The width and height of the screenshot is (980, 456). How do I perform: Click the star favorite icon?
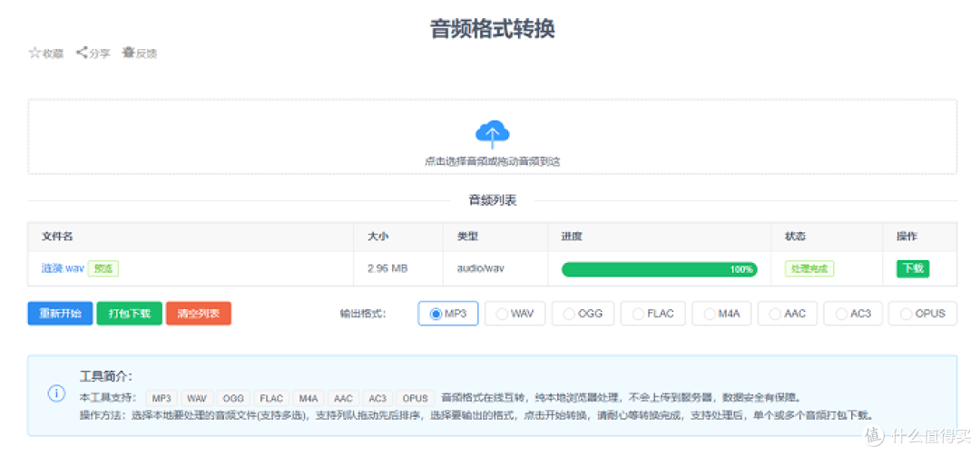tap(35, 53)
